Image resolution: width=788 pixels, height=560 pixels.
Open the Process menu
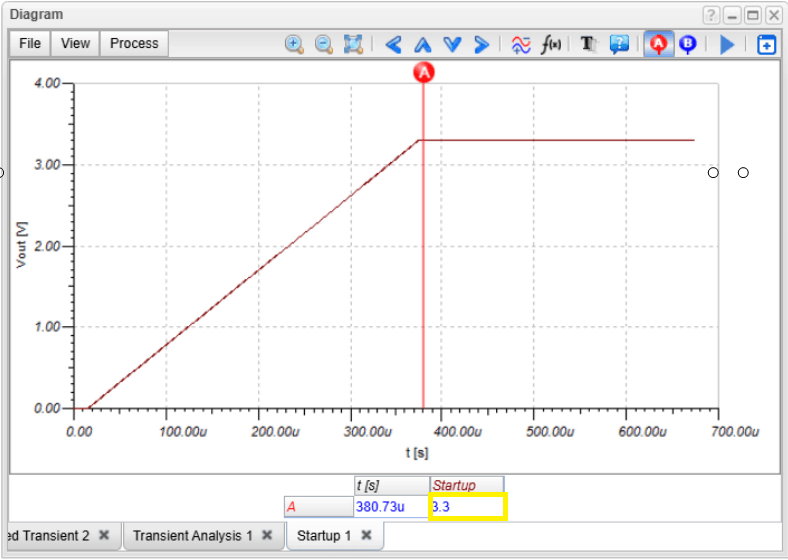pos(134,44)
